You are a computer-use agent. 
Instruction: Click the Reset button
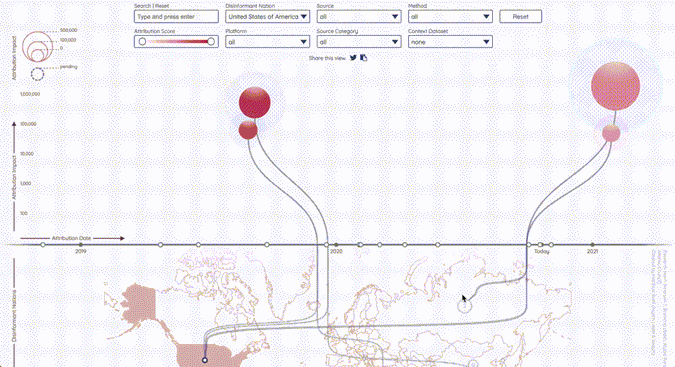pyautogui.click(x=520, y=17)
